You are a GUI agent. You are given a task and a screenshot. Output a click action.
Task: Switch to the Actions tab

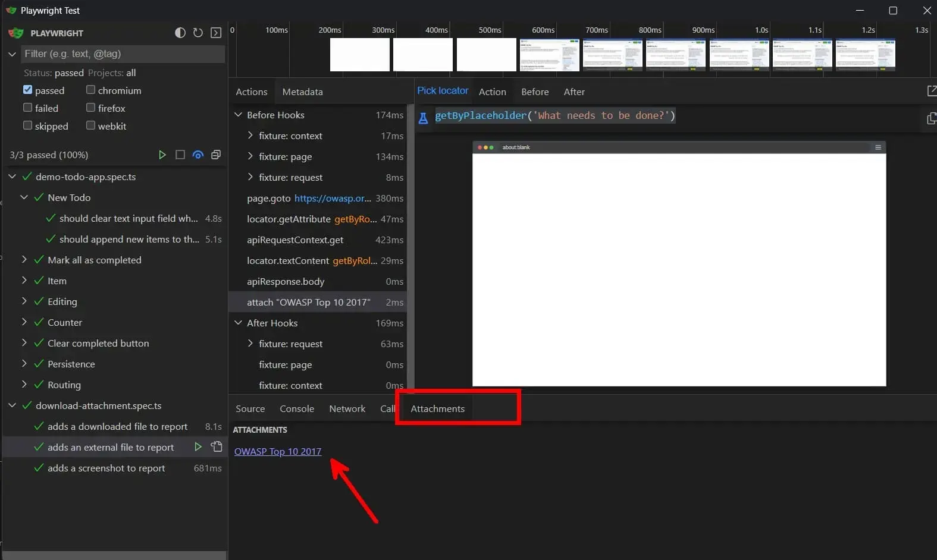point(252,92)
